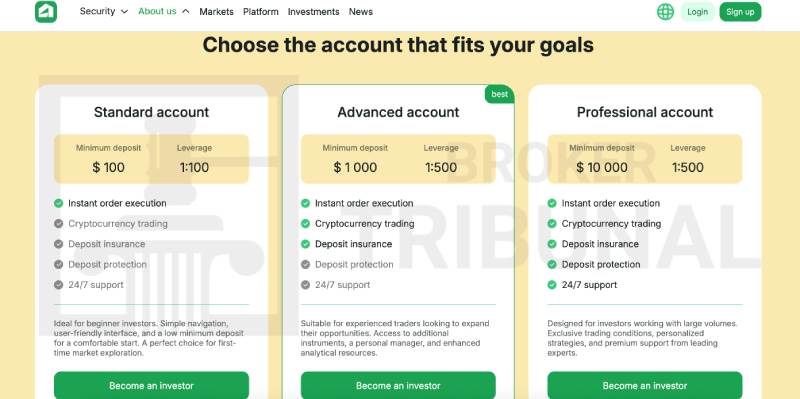Expand the Security dropdown menu
The height and width of the screenshot is (399, 800).
pyautogui.click(x=104, y=11)
